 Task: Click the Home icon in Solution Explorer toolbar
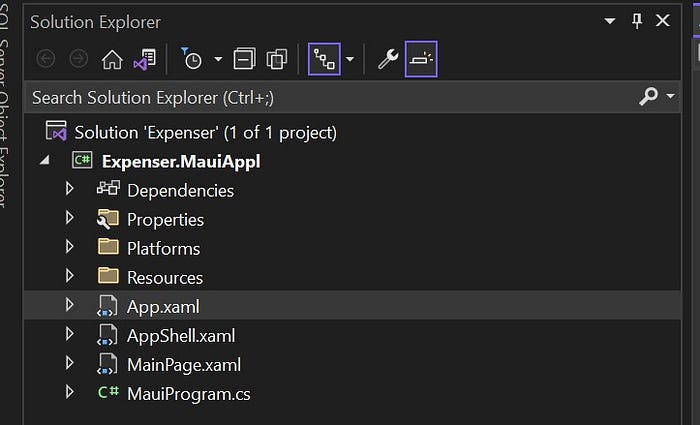coord(112,59)
